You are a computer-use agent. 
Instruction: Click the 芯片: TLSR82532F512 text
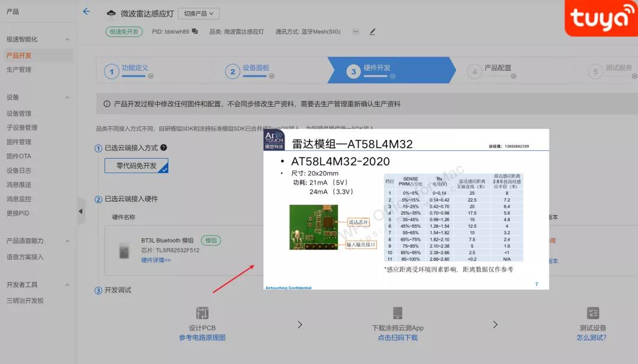(x=170, y=250)
